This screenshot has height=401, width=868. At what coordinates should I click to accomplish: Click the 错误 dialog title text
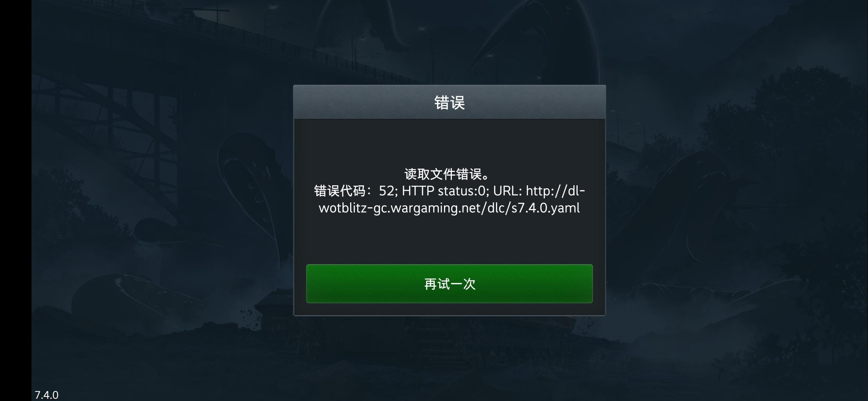[450, 103]
